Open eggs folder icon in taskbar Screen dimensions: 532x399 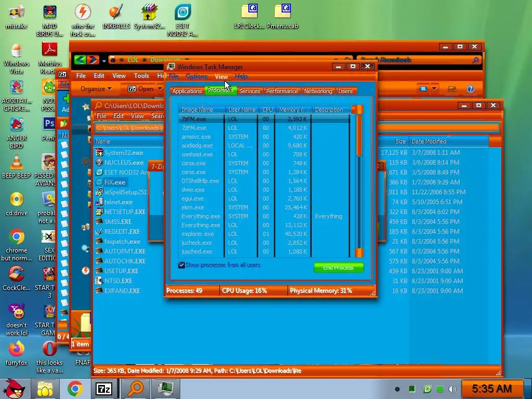45,389
